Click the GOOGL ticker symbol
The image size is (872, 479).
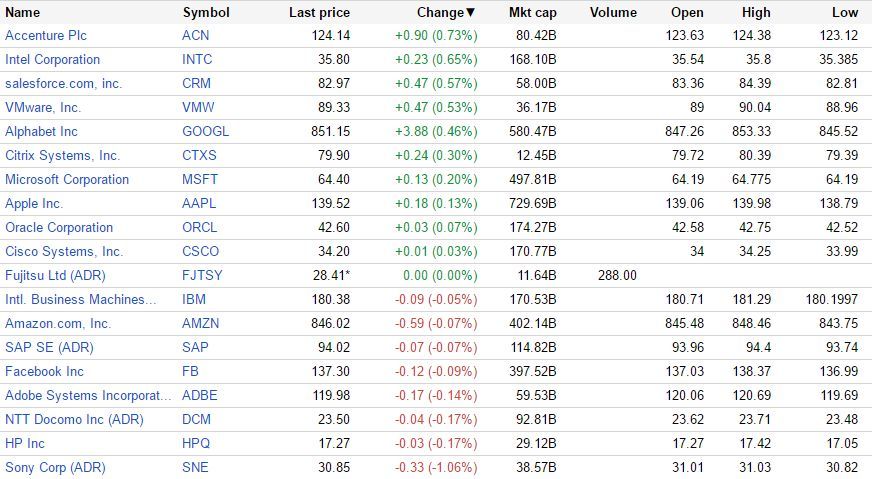[x=205, y=131]
